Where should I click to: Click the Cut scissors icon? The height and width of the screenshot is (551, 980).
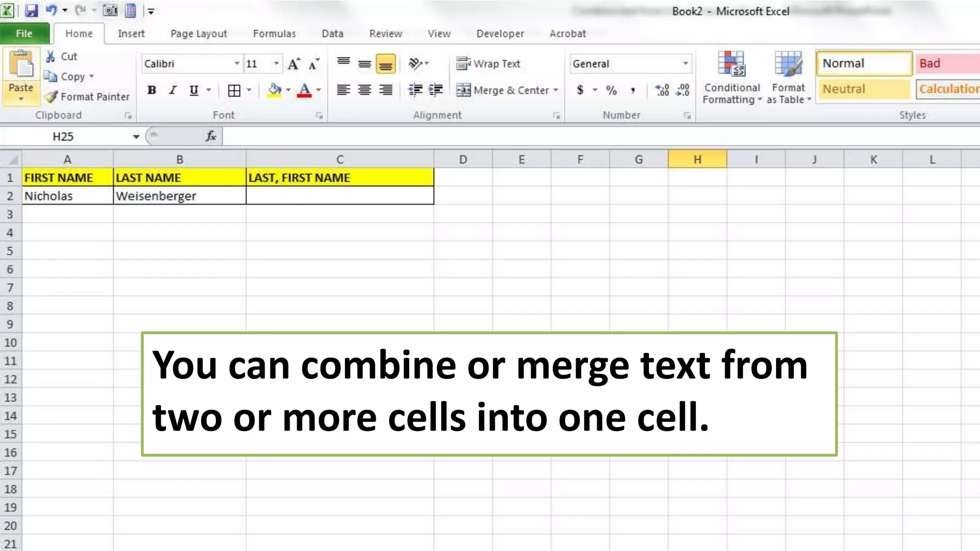(50, 56)
